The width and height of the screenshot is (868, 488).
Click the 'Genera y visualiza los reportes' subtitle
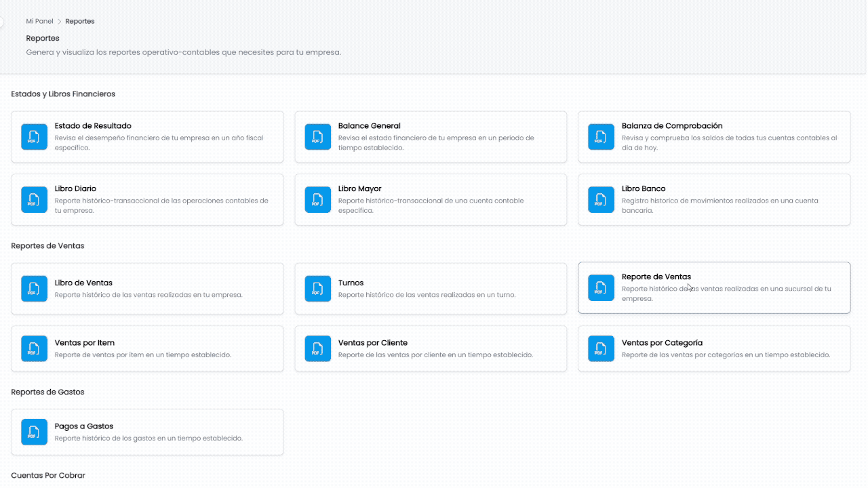(184, 52)
